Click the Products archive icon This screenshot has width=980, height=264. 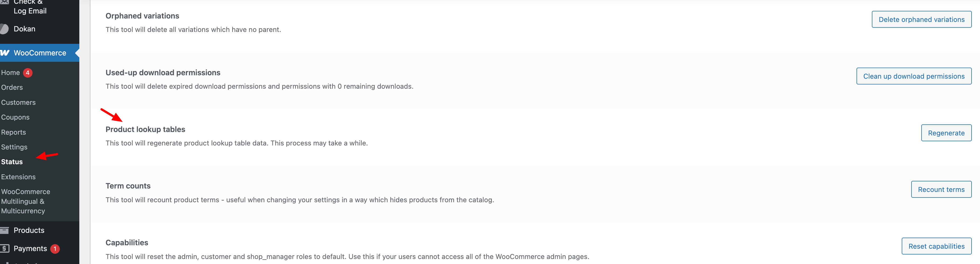coord(4,230)
